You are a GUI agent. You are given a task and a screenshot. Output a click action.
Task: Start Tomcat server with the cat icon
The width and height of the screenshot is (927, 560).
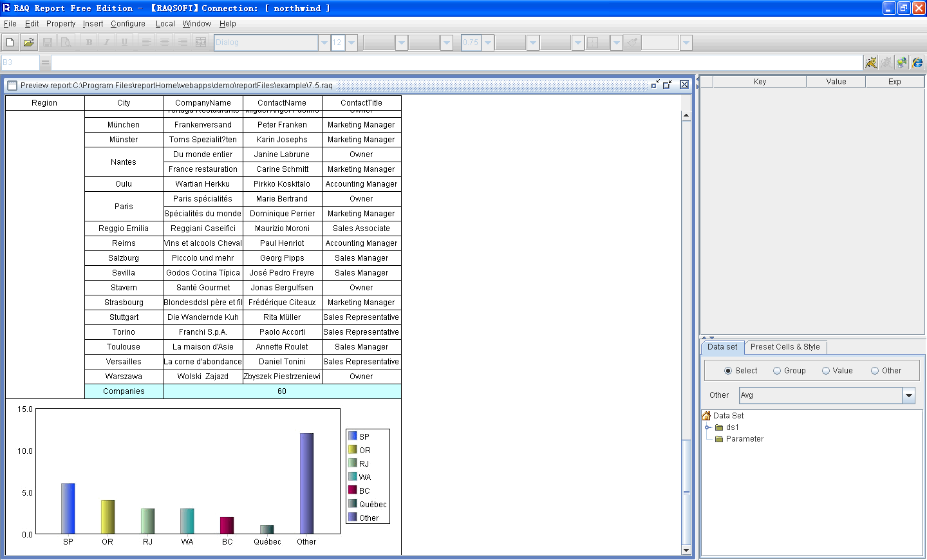pos(871,62)
